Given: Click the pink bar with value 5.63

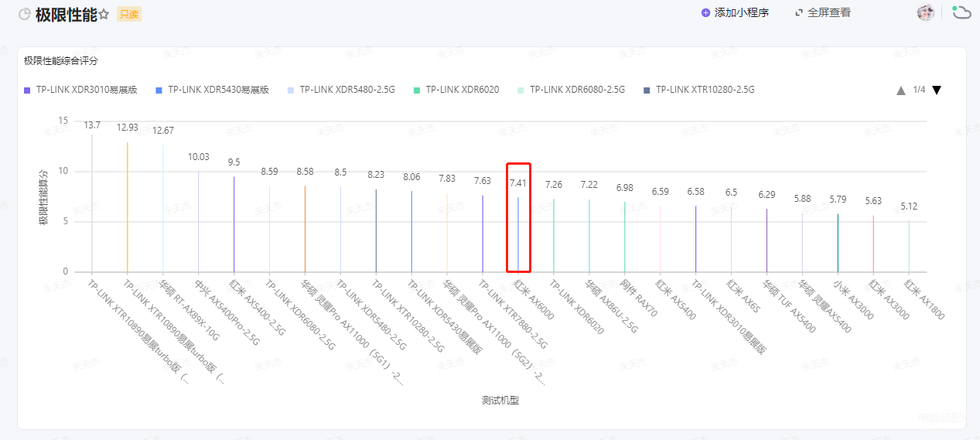Looking at the screenshot, I should coord(873,244).
